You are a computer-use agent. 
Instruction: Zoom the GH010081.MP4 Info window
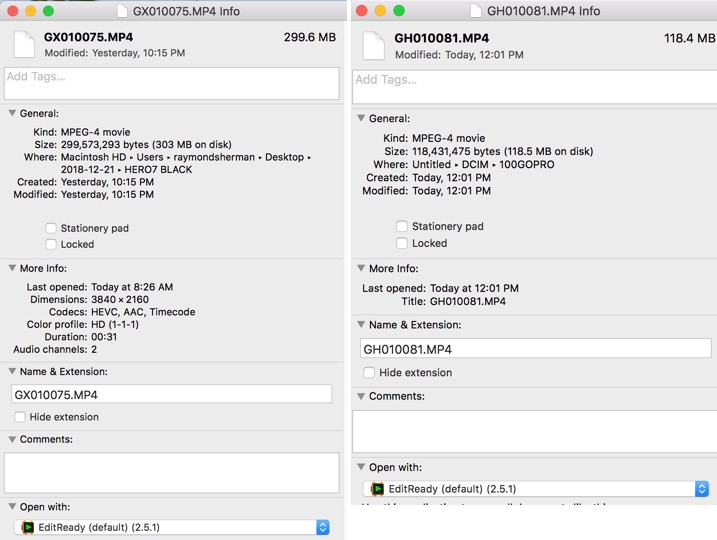point(399,11)
